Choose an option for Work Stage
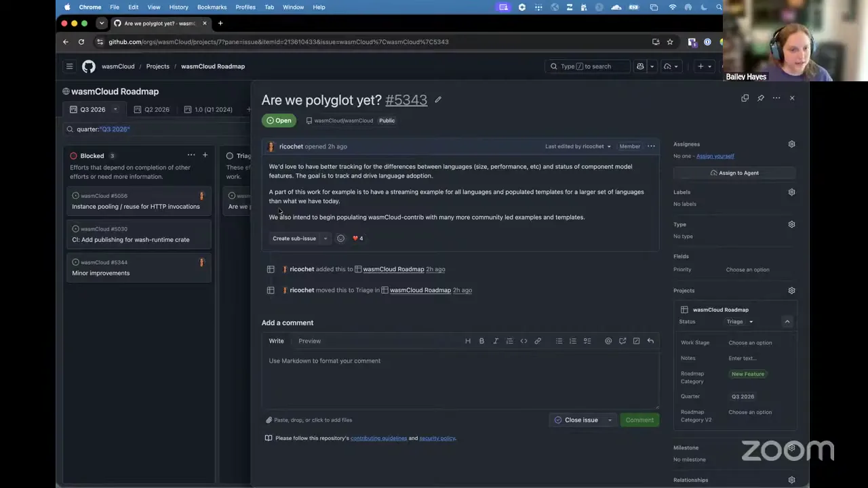This screenshot has width=868, height=488. point(750,343)
